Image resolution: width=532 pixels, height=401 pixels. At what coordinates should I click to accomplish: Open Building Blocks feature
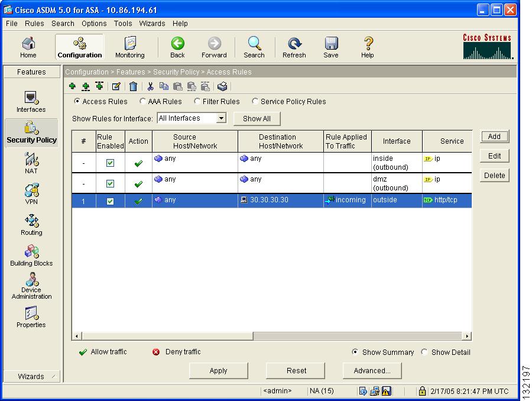click(x=31, y=256)
